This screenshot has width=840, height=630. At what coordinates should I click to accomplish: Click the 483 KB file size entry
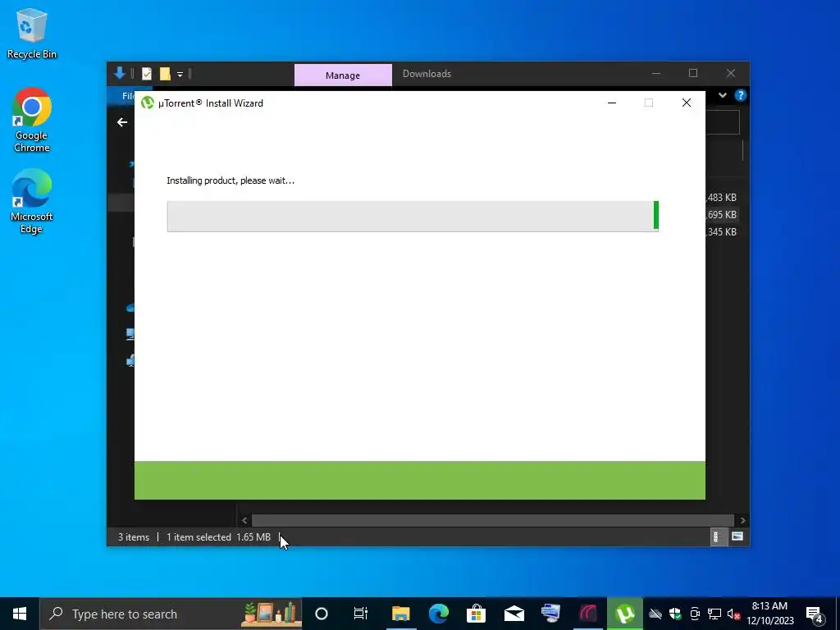(722, 198)
